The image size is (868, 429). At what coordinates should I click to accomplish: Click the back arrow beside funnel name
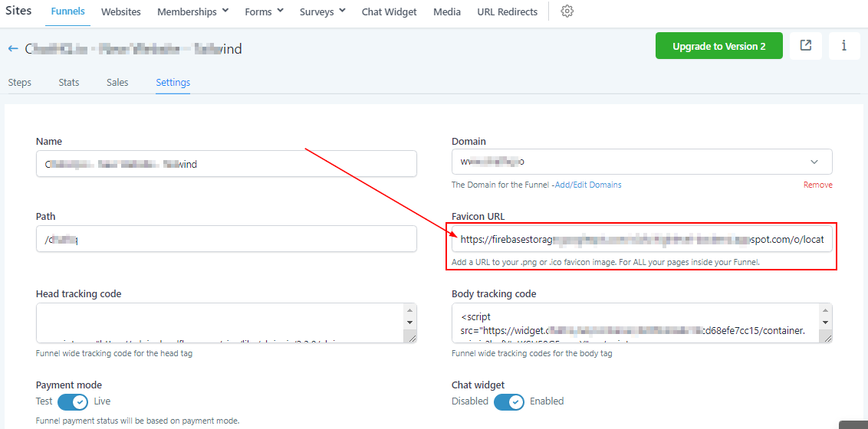click(x=13, y=48)
